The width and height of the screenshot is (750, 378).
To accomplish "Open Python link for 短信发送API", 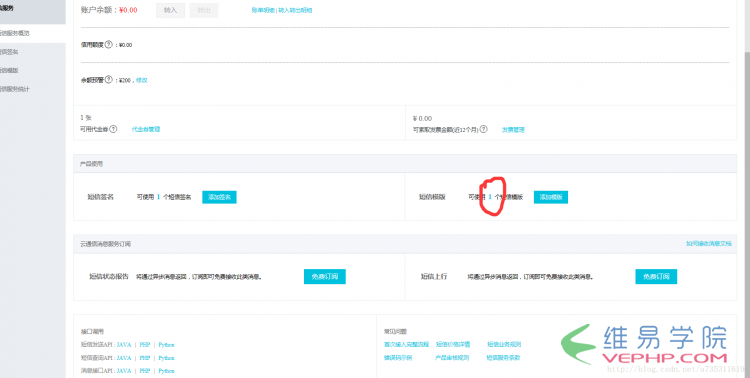I will [x=166, y=345].
